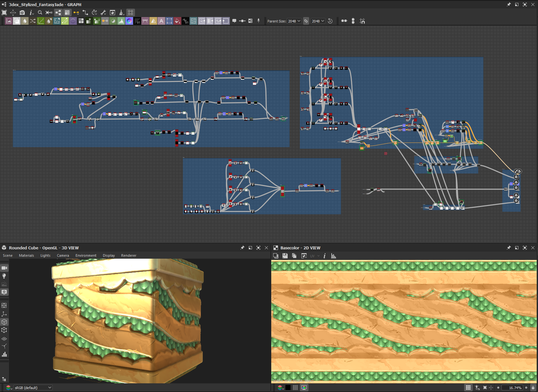Click the camera screenshot icon in graph toolbar
The image size is (538, 392).
pyautogui.click(x=22, y=13)
